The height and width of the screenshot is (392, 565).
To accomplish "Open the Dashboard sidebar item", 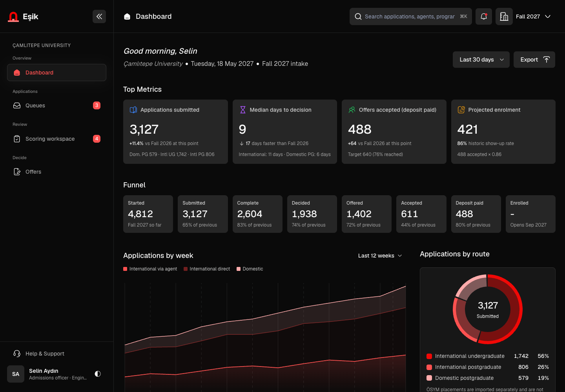I will [56, 73].
